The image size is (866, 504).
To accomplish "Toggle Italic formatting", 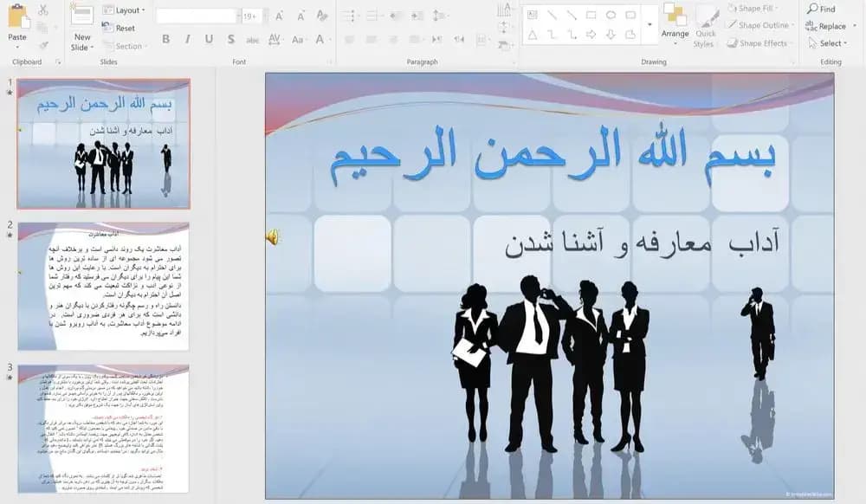I will (188, 39).
